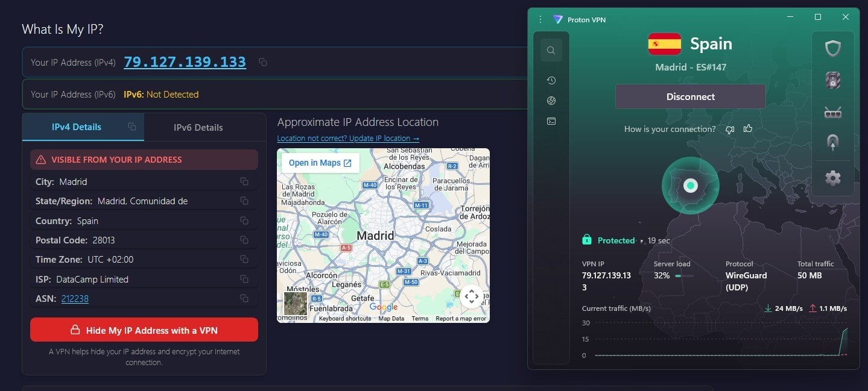Click the Server load 32% bar
Viewport: 868px width, 391px height.
tap(684, 276)
